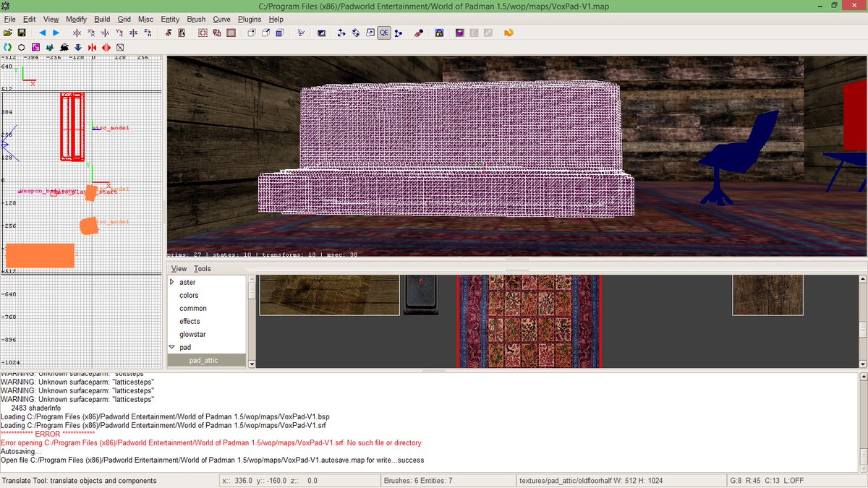Pick the old wooden floor texture thumbnail
Image resolution: width=868 pixels, height=488 pixels.
point(329,295)
